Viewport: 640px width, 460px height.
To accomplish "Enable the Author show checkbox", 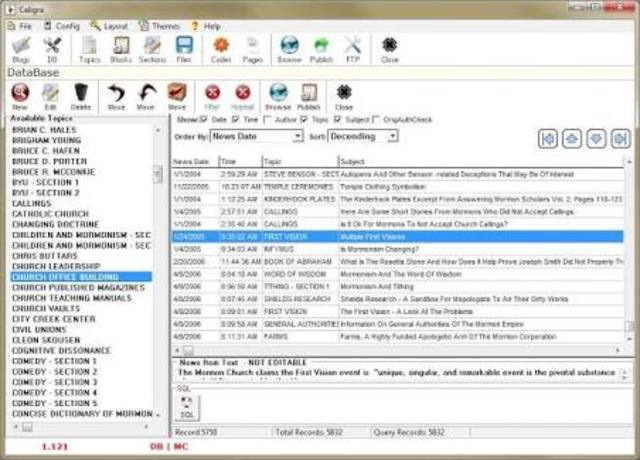I will [x=267, y=119].
